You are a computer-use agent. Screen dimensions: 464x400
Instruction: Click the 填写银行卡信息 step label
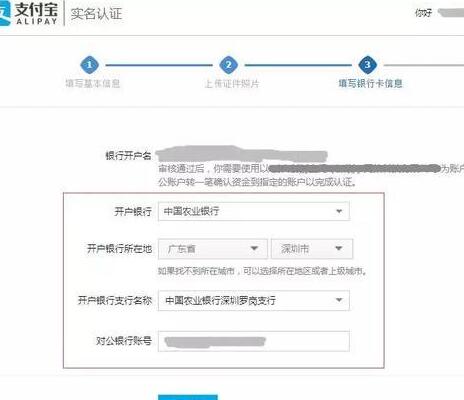(x=370, y=83)
